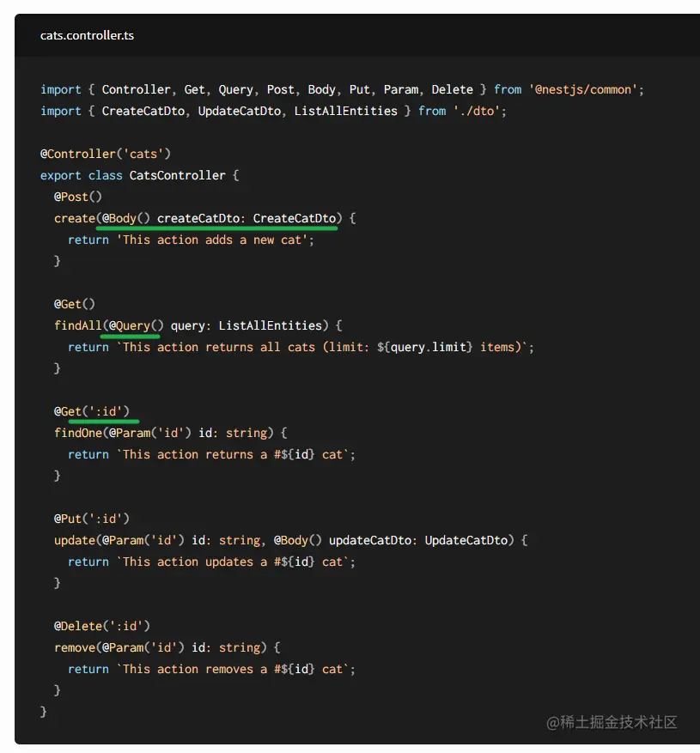Click the @Put(':id') decorator
Viewport: 700px width, 753px height.
(92, 519)
